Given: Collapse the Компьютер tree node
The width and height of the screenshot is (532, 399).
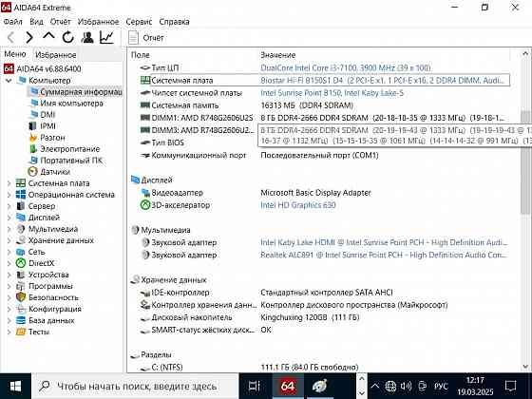Looking at the screenshot, I should click(x=9, y=81).
